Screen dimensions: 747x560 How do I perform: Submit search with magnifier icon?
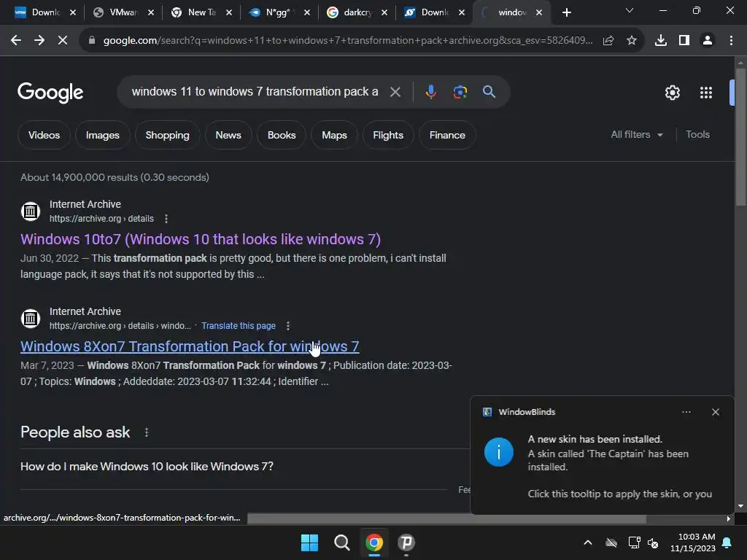(489, 91)
